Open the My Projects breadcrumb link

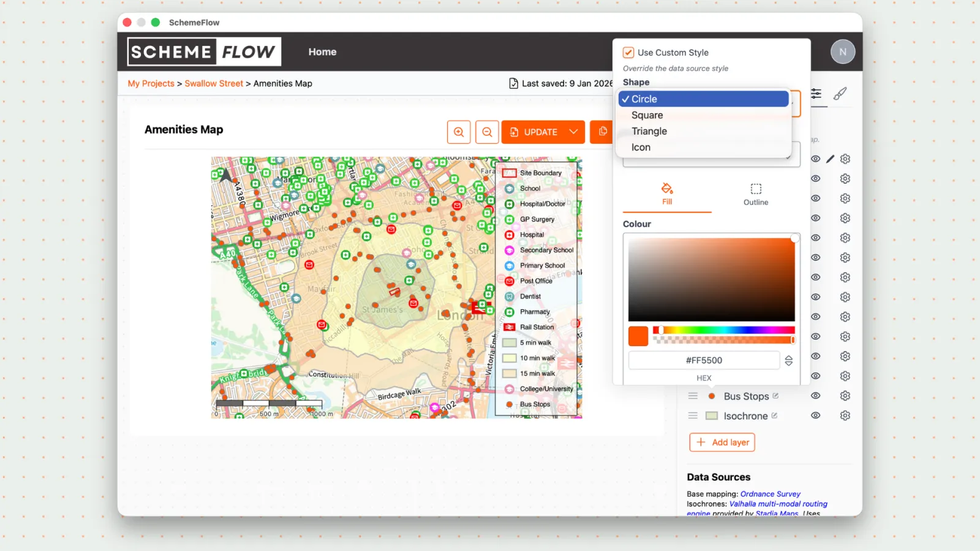[x=151, y=84]
